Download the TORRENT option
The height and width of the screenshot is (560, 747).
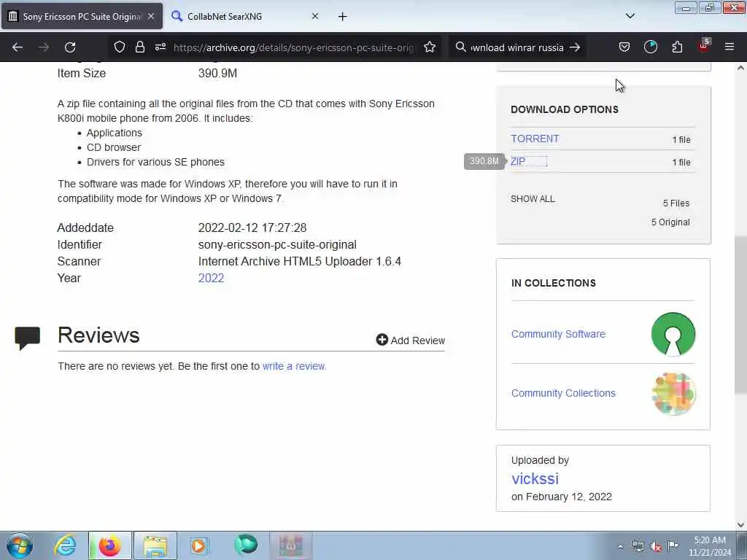click(535, 139)
